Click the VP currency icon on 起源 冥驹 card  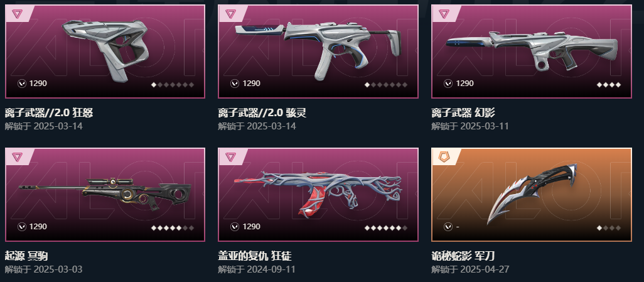click(x=21, y=227)
